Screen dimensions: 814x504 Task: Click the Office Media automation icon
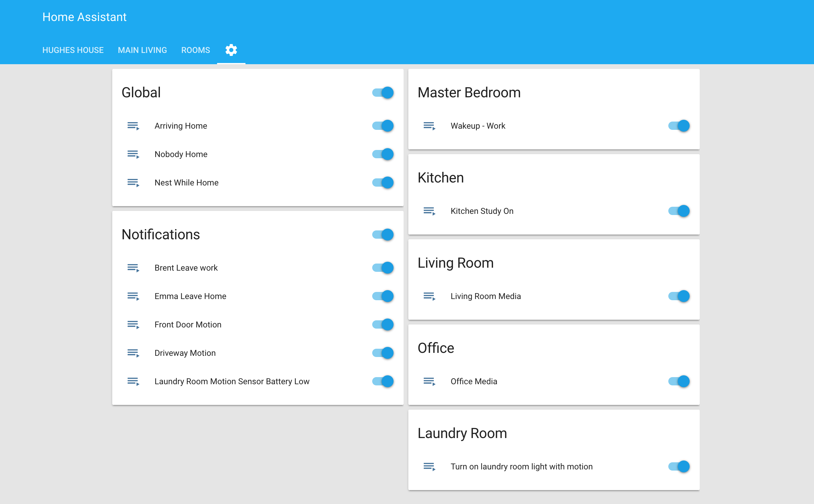429,381
